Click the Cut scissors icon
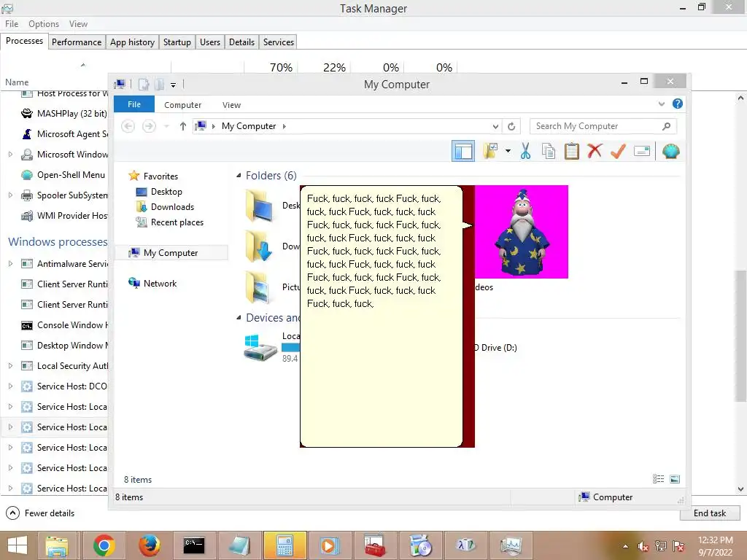Image resolution: width=747 pixels, height=560 pixels. 525,152
